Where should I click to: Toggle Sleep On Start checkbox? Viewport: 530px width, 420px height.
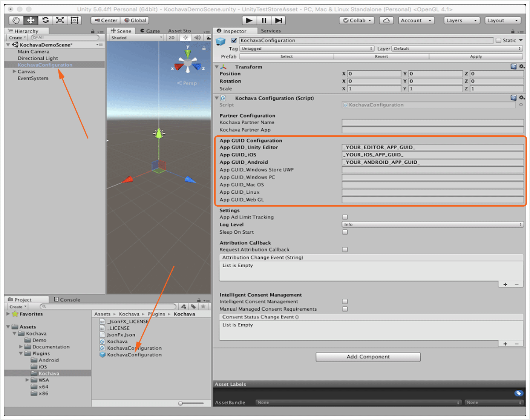click(345, 232)
